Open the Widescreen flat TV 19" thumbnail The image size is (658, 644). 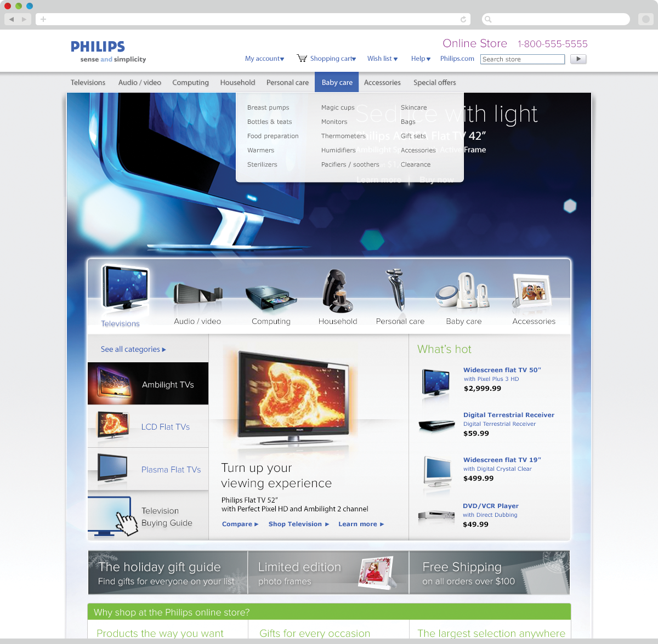point(437,472)
